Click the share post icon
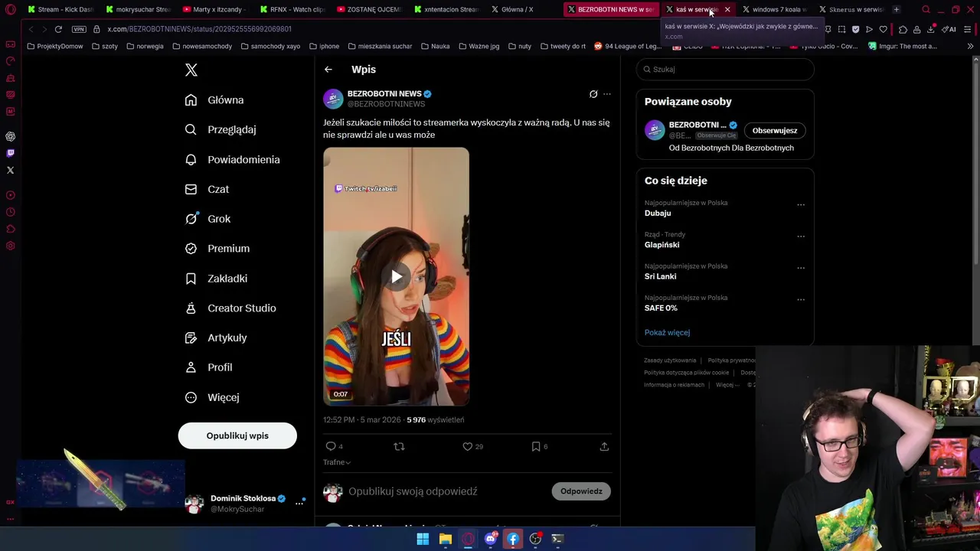Screen dimensions: 980x551 click(604, 446)
